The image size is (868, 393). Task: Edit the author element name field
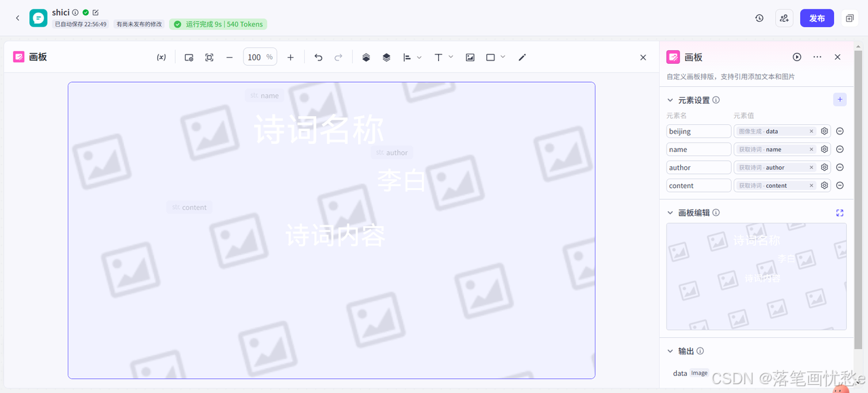pos(698,167)
